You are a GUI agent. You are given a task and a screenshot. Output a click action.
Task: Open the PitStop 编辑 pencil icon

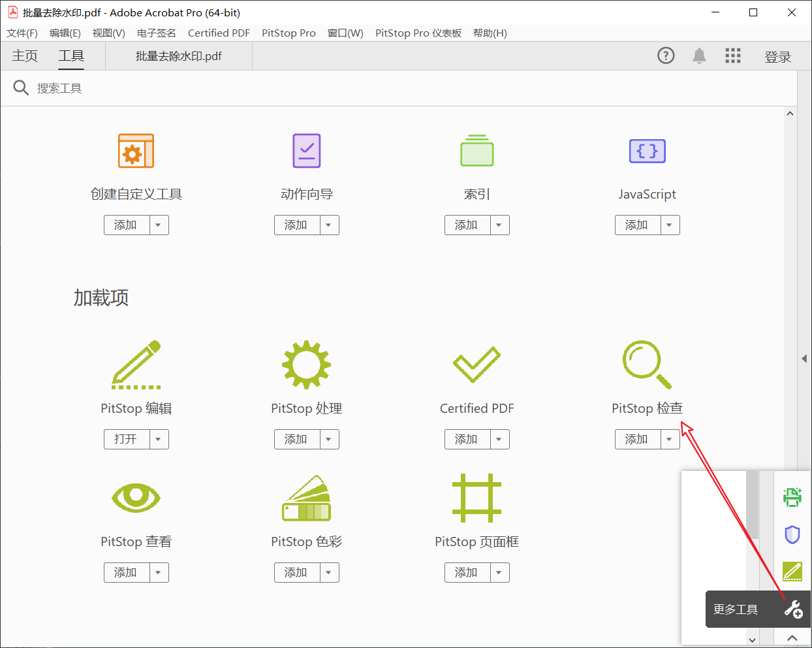coord(136,364)
